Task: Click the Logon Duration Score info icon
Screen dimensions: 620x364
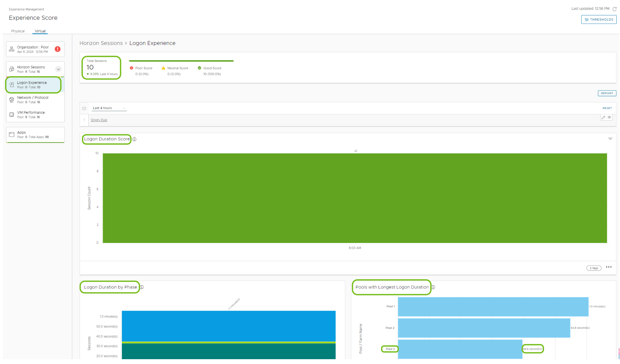Action: 135,139
